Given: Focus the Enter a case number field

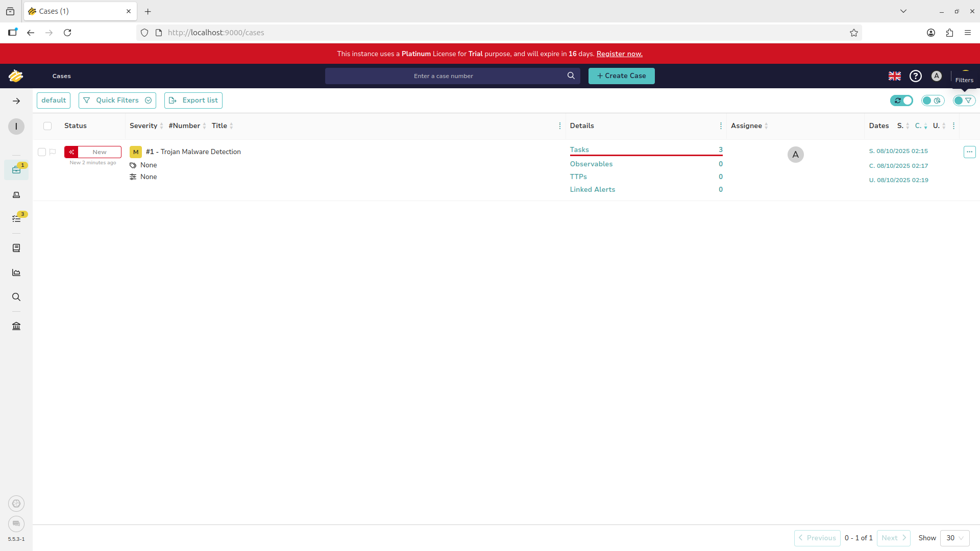Looking at the screenshot, I should 444,76.
